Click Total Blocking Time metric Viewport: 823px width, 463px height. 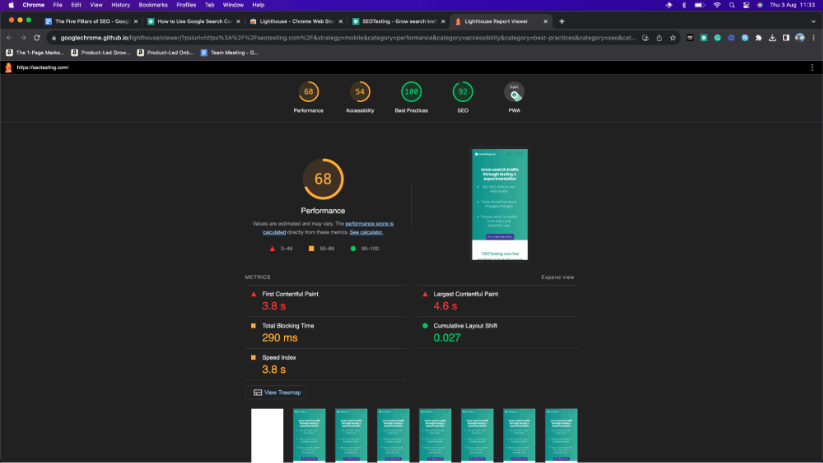(325, 332)
